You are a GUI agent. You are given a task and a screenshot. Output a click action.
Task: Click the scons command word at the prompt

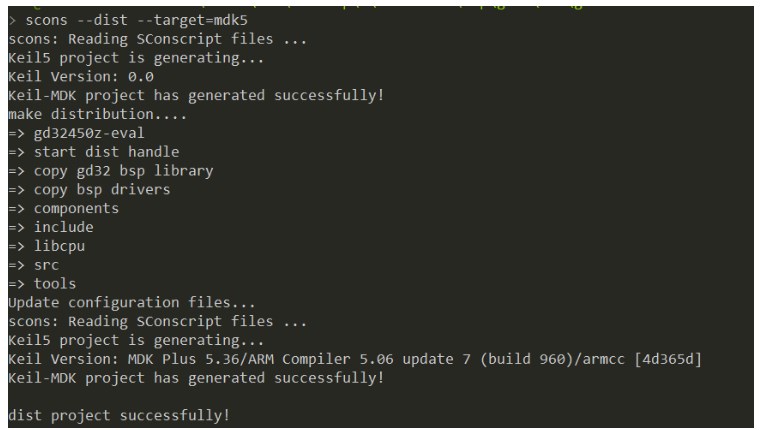pos(46,21)
